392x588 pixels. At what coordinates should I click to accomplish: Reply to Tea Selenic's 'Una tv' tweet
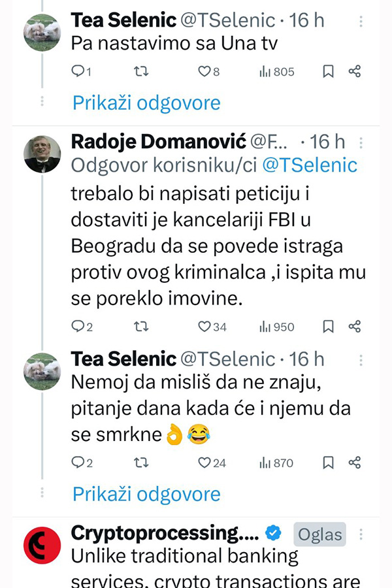78,72
